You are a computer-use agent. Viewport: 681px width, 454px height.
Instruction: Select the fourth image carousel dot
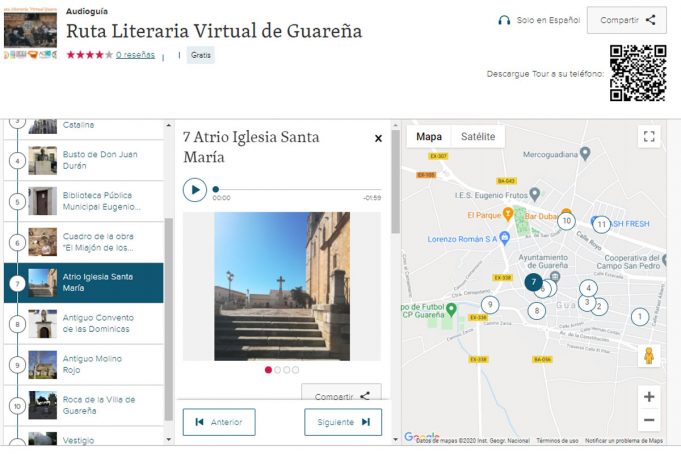297,370
